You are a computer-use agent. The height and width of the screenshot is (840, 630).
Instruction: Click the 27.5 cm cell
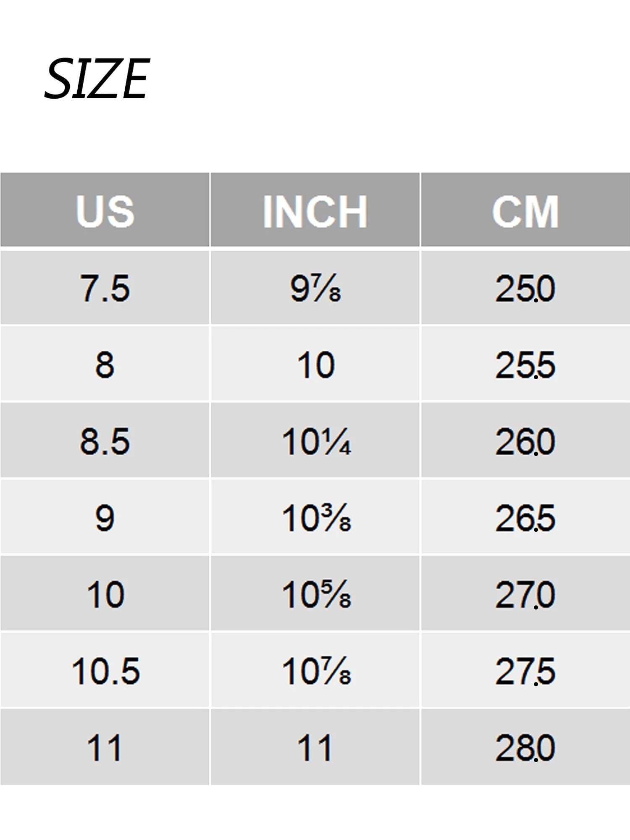[x=525, y=670]
